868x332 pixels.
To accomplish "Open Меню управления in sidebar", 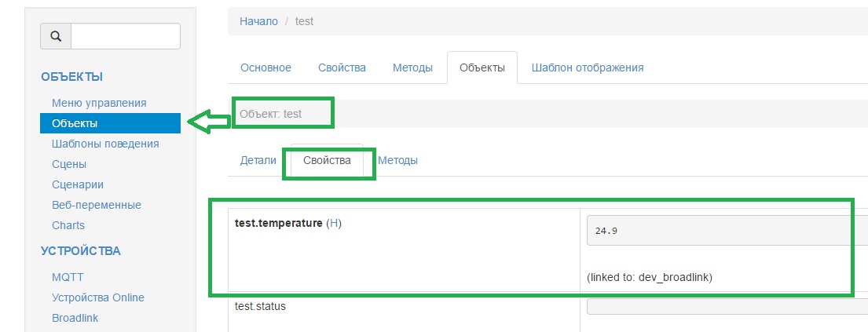I will pyautogui.click(x=99, y=103).
